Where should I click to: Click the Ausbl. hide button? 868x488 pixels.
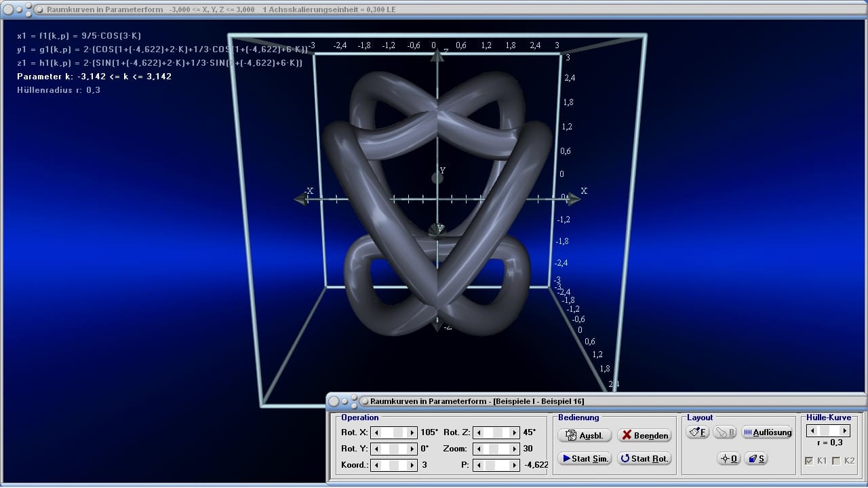pyautogui.click(x=585, y=435)
